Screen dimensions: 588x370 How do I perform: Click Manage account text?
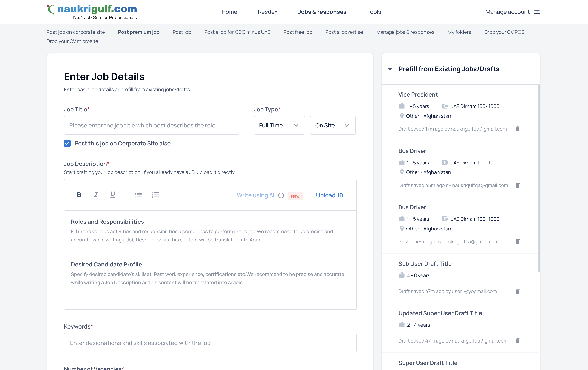(x=507, y=12)
